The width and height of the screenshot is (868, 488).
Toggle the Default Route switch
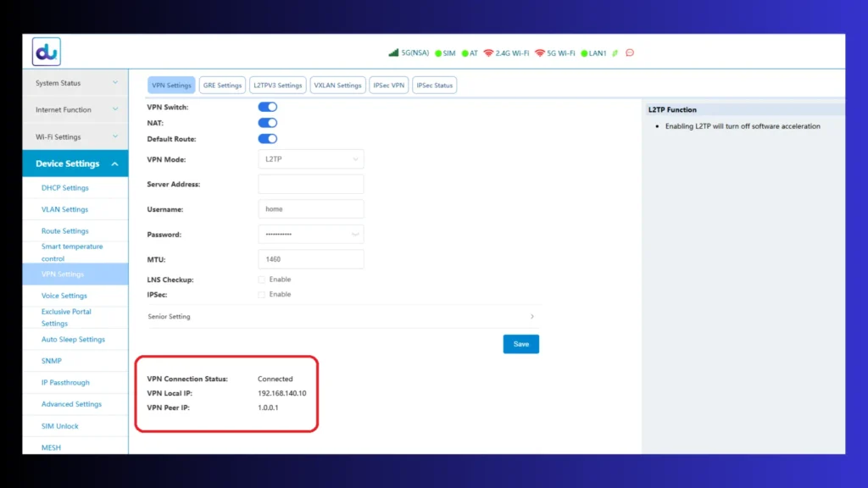click(267, 139)
